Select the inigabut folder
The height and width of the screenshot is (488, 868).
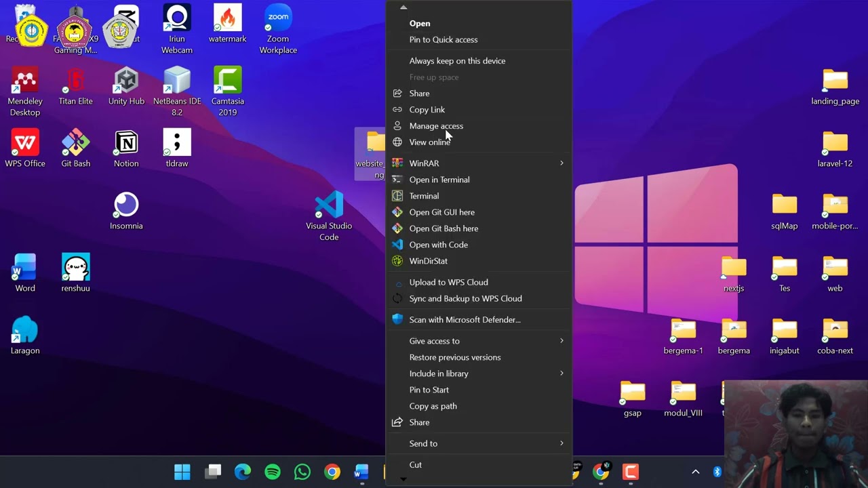click(x=785, y=335)
